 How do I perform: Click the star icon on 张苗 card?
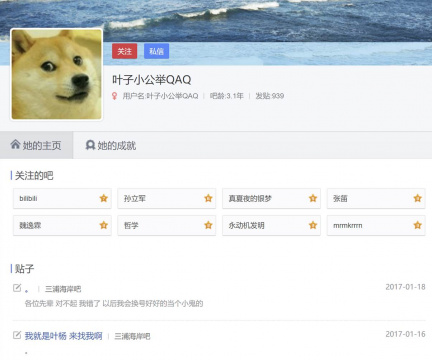[x=418, y=198]
